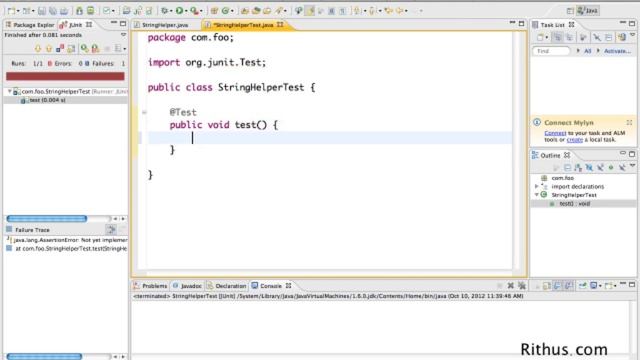Viewport: 640px width, 360px height.
Task: Switch to the Java perspective button
Action: [588, 11]
